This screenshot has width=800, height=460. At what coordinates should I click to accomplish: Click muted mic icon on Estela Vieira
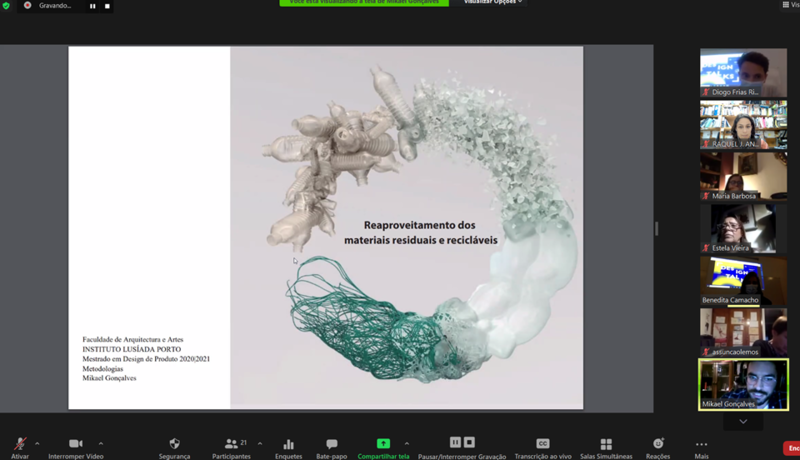[x=706, y=248]
